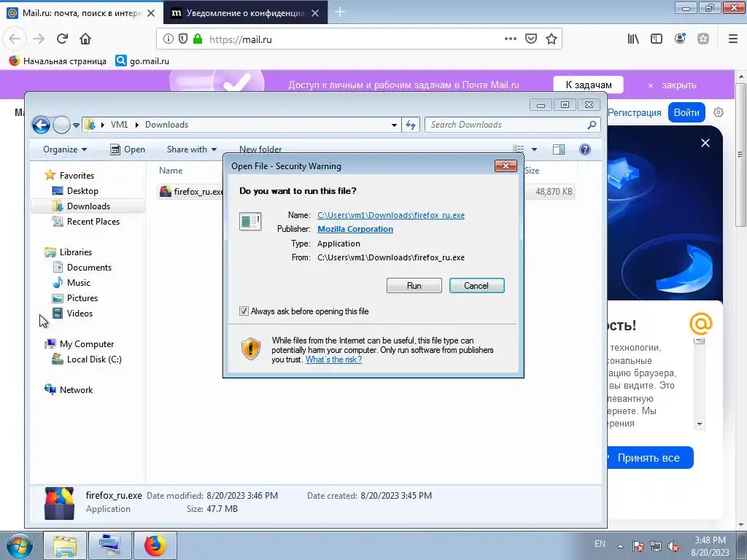Open site information icon in address bar
Image resolution: width=747 pixels, height=560 pixels.
[169, 39]
